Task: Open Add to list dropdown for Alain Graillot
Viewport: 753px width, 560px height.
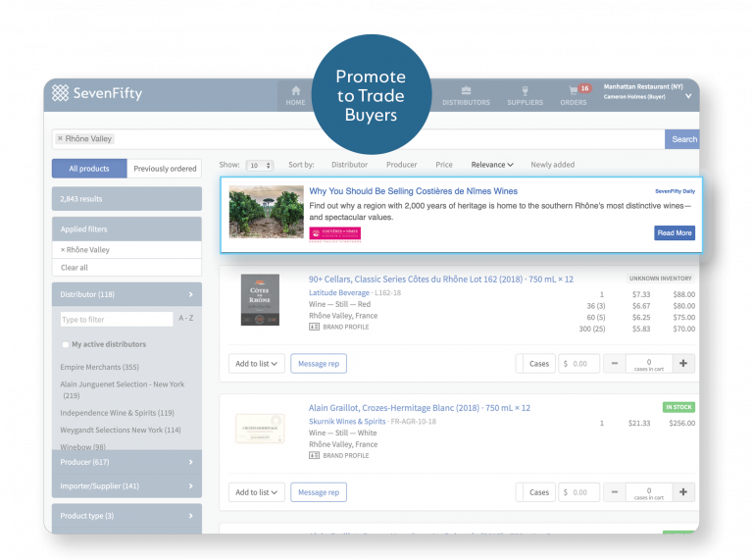Action: (257, 492)
